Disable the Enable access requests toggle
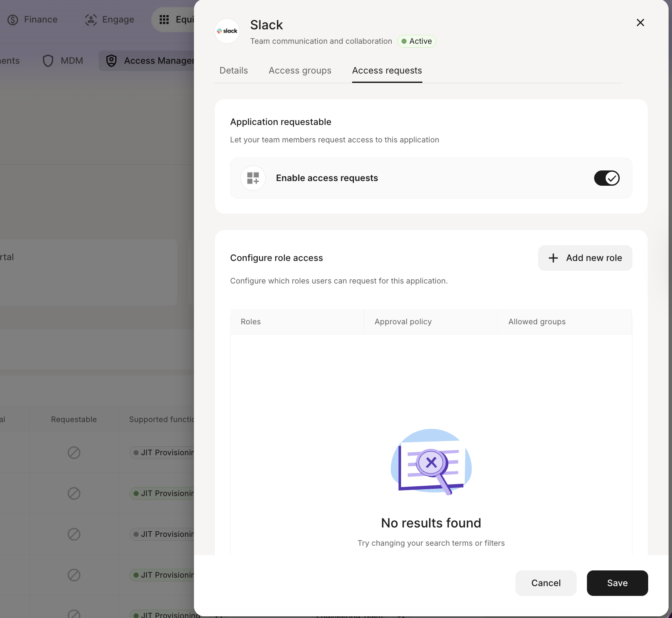Image resolution: width=672 pixels, height=618 pixels. 607,178
